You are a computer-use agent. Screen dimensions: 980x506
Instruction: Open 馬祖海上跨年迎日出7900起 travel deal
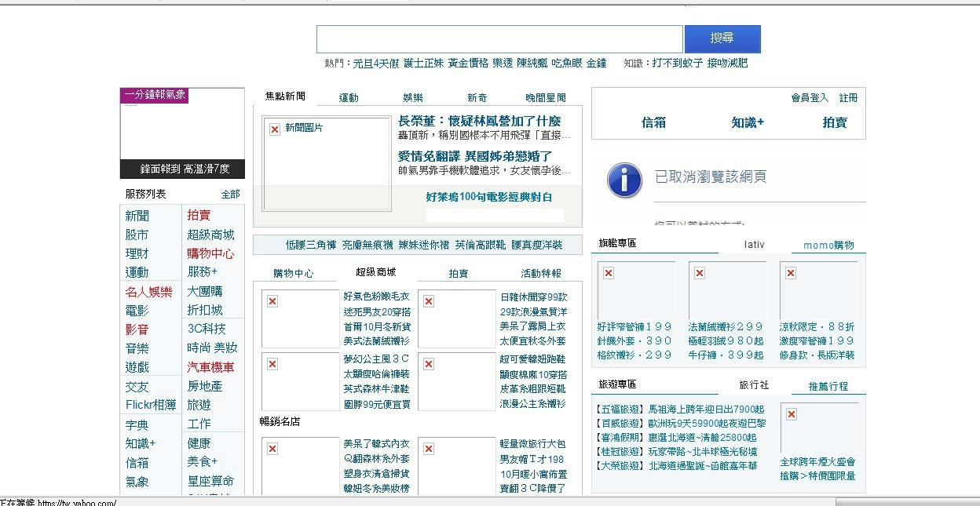[707, 410]
